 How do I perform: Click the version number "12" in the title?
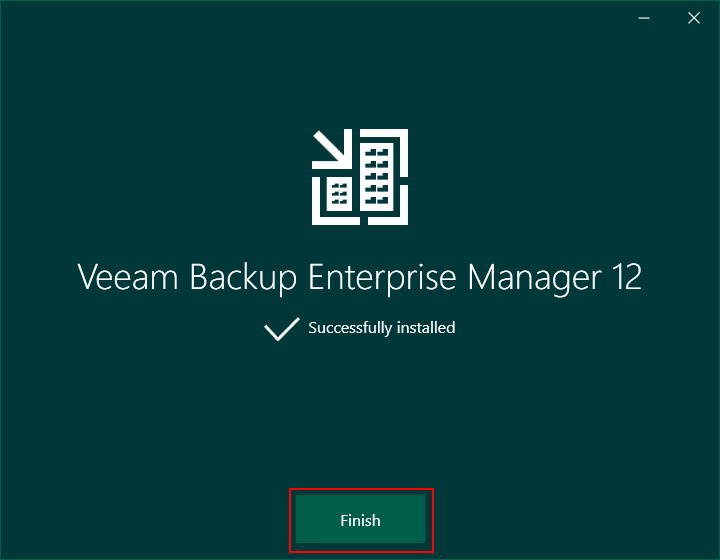[627, 277]
